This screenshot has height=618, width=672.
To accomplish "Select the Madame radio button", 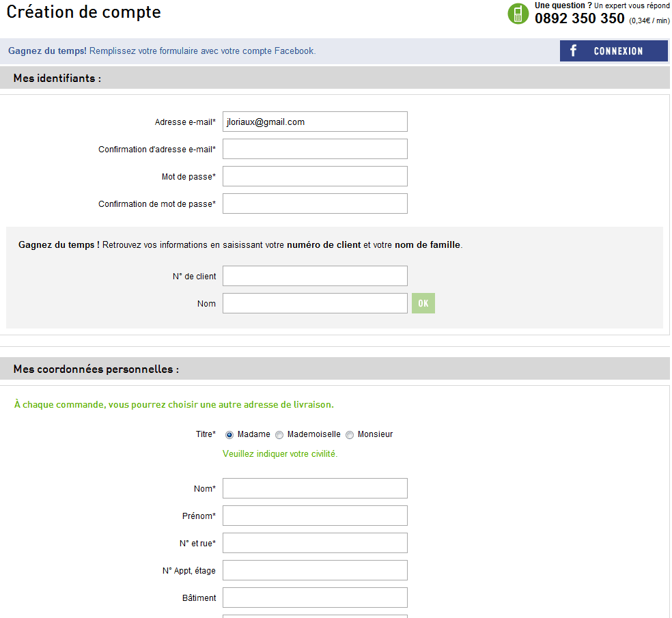I will coord(229,435).
